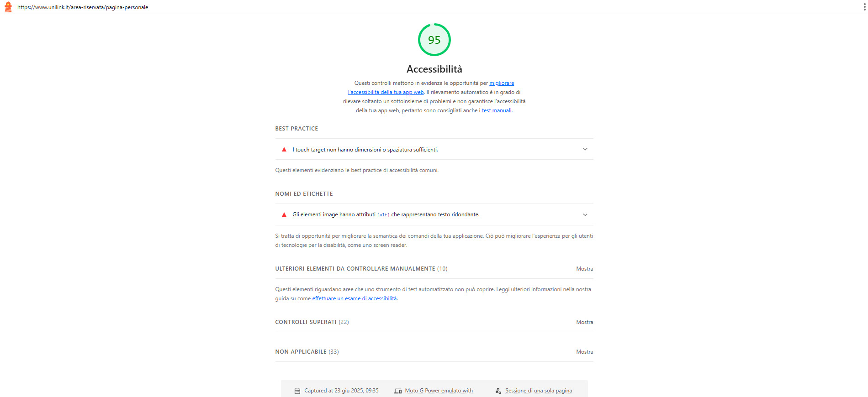
Task: Click Moto G Power emulato with link
Action: [x=439, y=391]
